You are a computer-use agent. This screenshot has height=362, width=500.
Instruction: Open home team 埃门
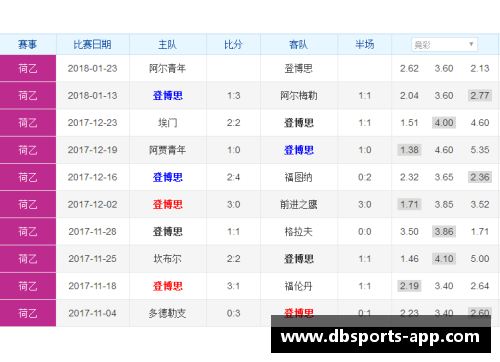click(167, 123)
